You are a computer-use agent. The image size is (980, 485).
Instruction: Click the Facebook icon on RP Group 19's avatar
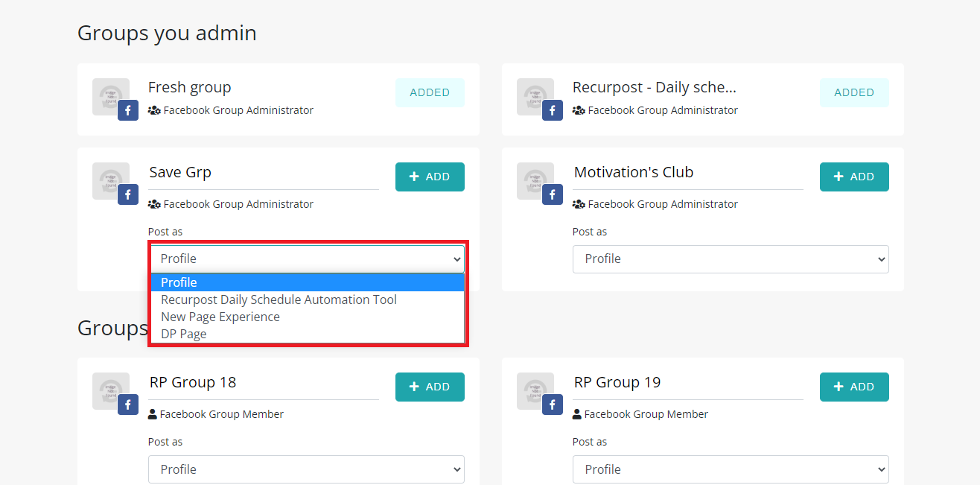coord(552,404)
